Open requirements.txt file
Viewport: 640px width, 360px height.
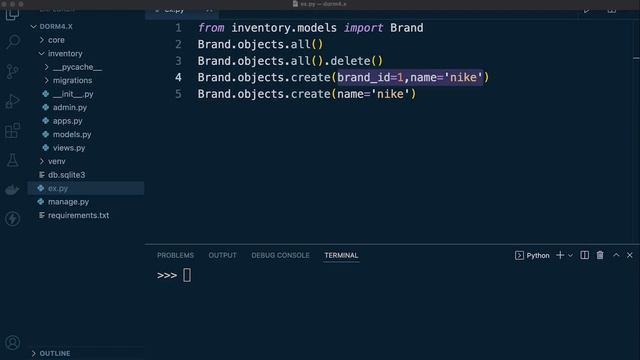pyautogui.click(x=78, y=215)
